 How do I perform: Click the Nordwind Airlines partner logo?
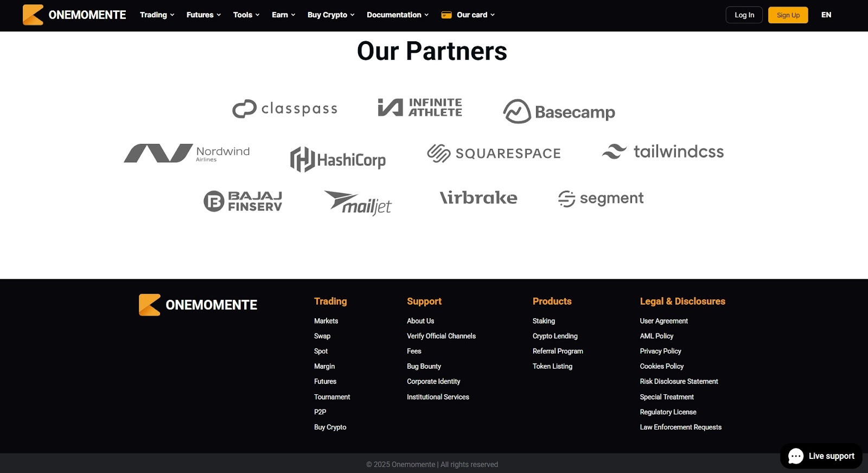[x=187, y=153]
